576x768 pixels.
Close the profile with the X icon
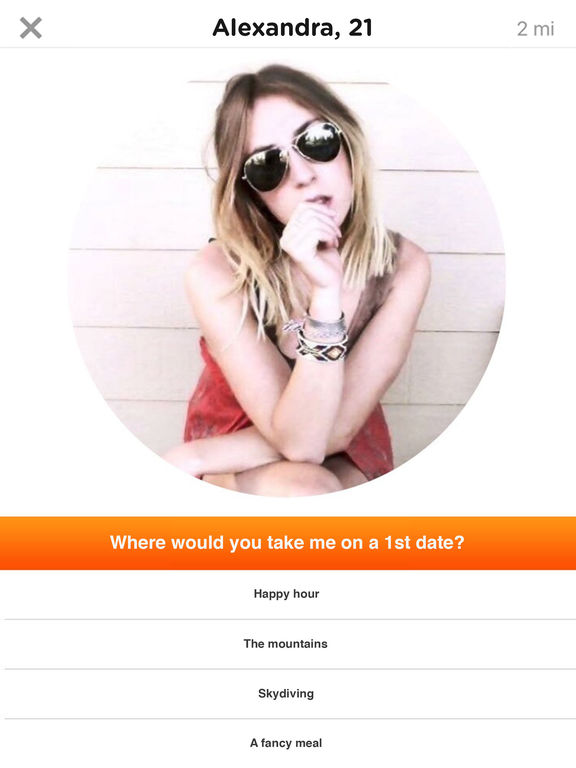(31, 28)
